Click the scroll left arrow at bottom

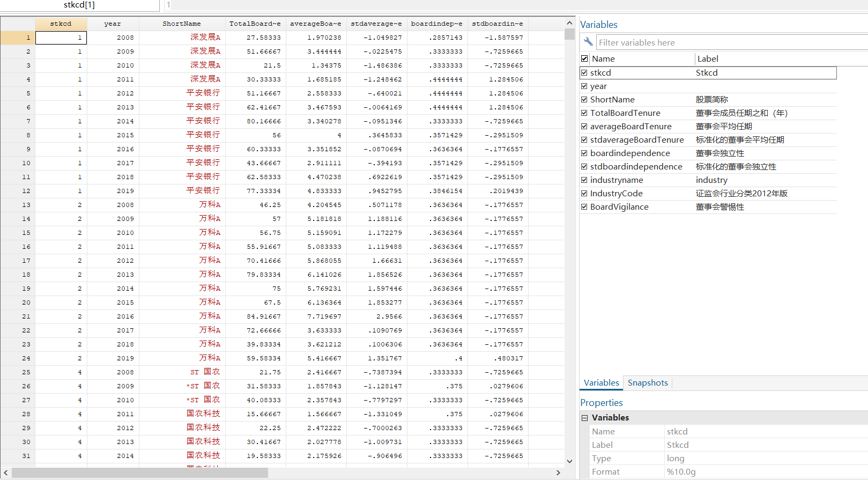6,472
